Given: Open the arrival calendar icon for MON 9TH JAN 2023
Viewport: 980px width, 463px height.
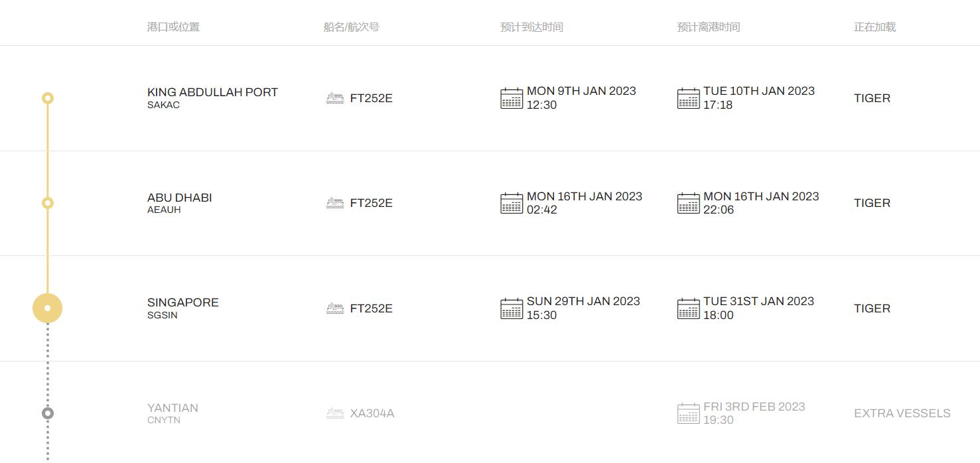Looking at the screenshot, I should tap(512, 98).
